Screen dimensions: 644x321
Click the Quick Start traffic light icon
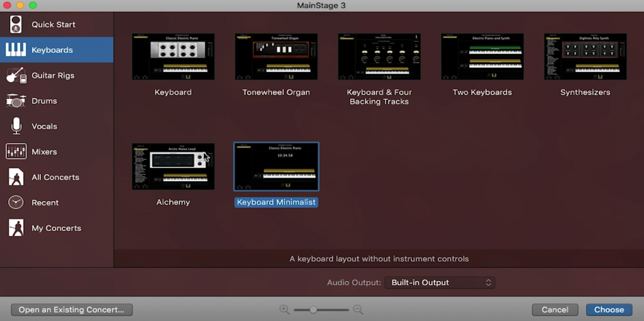pos(16,24)
